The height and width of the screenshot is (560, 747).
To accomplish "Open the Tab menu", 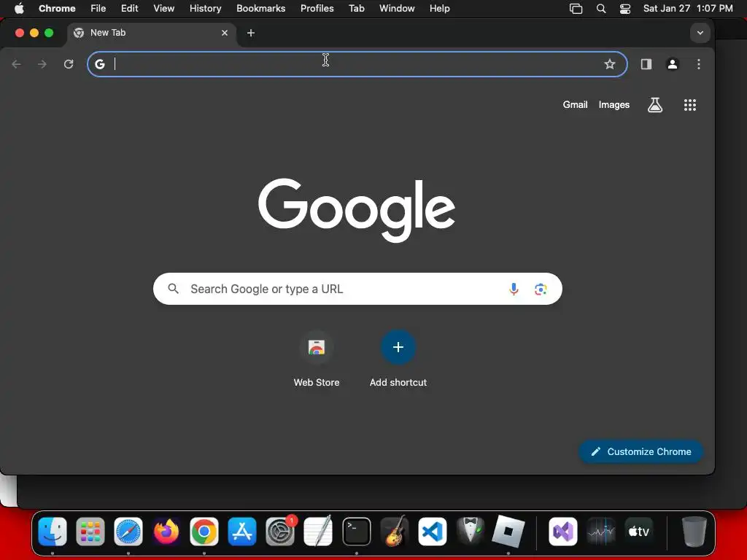I will [x=356, y=9].
